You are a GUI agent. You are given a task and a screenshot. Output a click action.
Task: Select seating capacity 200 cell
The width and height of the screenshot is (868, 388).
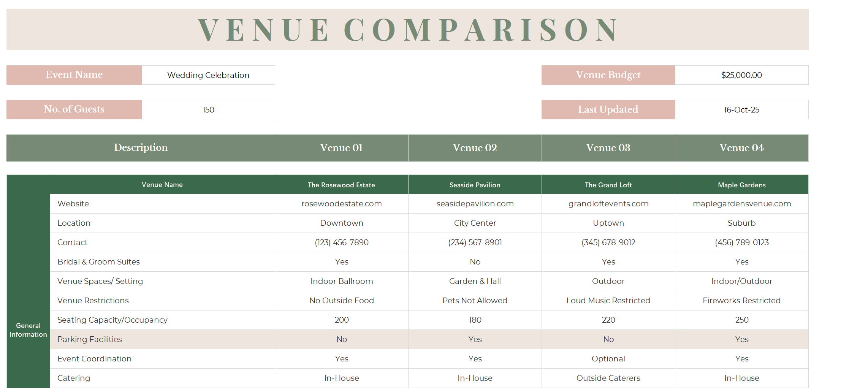(x=341, y=320)
